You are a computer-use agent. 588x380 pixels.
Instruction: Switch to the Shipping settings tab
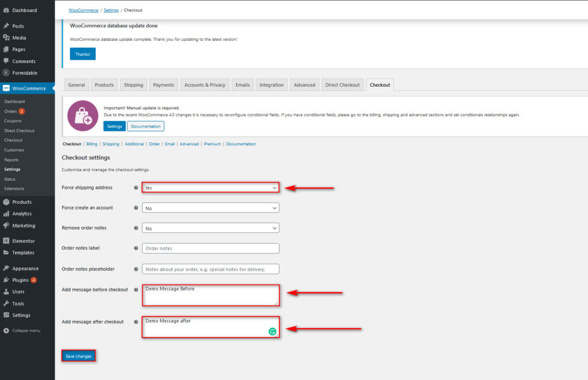click(x=133, y=85)
